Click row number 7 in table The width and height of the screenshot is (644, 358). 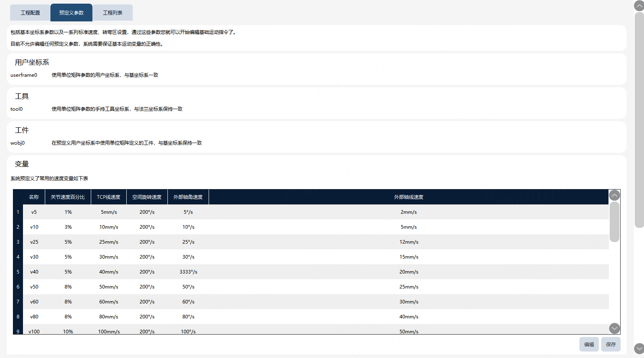(18, 302)
